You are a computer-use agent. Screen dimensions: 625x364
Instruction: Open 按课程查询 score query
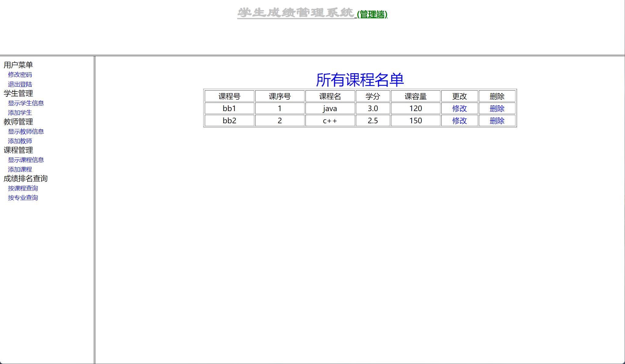coord(23,188)
